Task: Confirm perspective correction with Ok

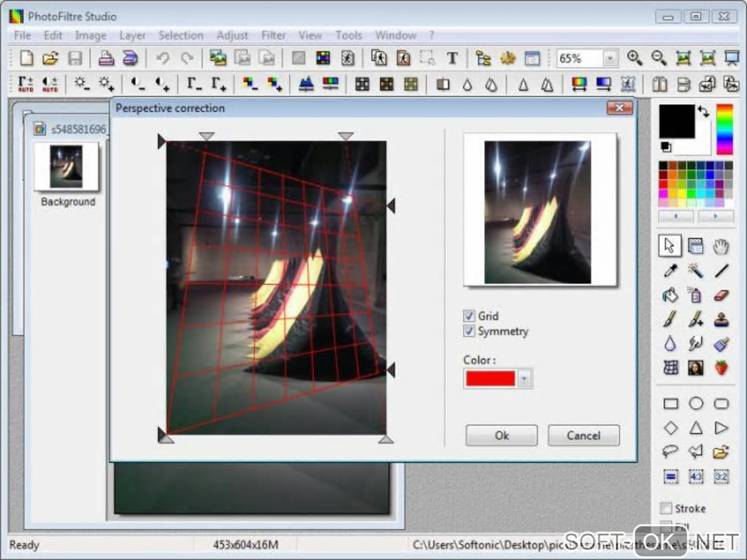Action: point(502,436)
